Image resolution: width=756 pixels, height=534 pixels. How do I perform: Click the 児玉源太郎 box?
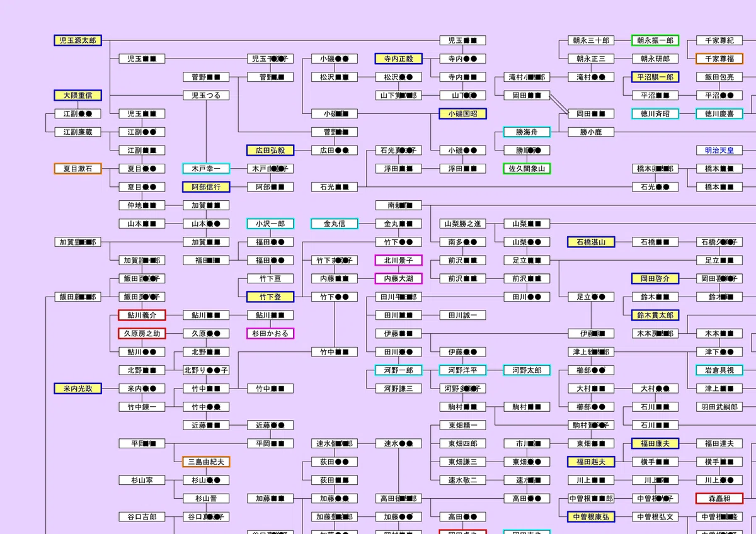[x=77, y=40]
